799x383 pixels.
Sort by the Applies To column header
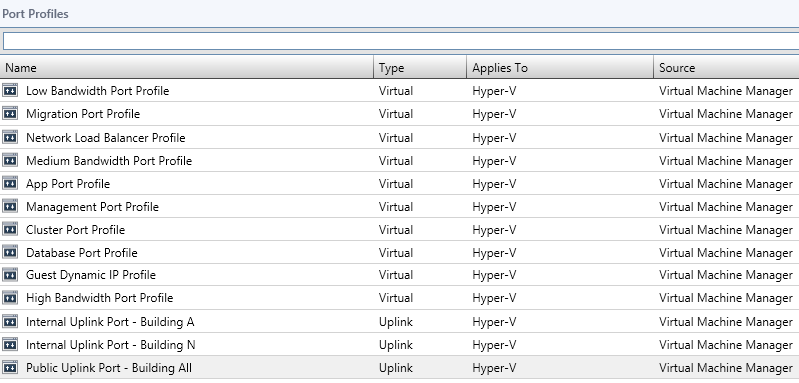point(560,68)
